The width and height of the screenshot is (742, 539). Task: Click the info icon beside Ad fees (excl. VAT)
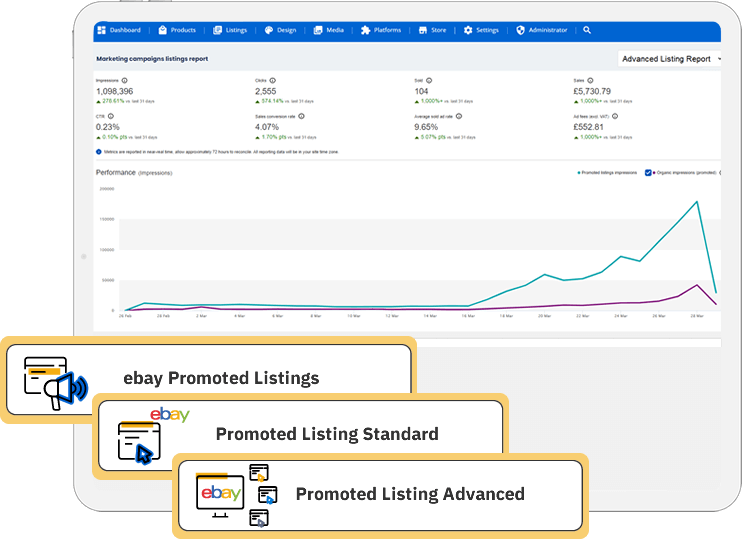point(615,116)
